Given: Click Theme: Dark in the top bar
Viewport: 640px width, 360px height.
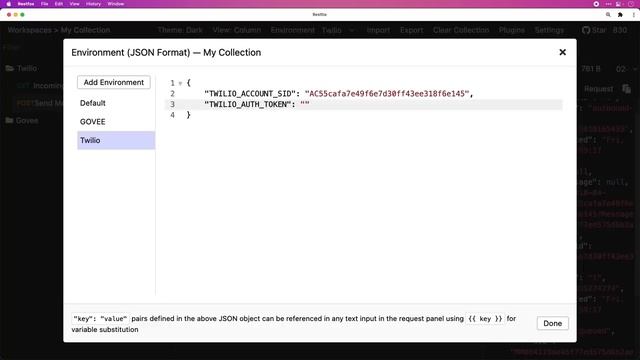Looking at the screenshot, I should 180,30.
